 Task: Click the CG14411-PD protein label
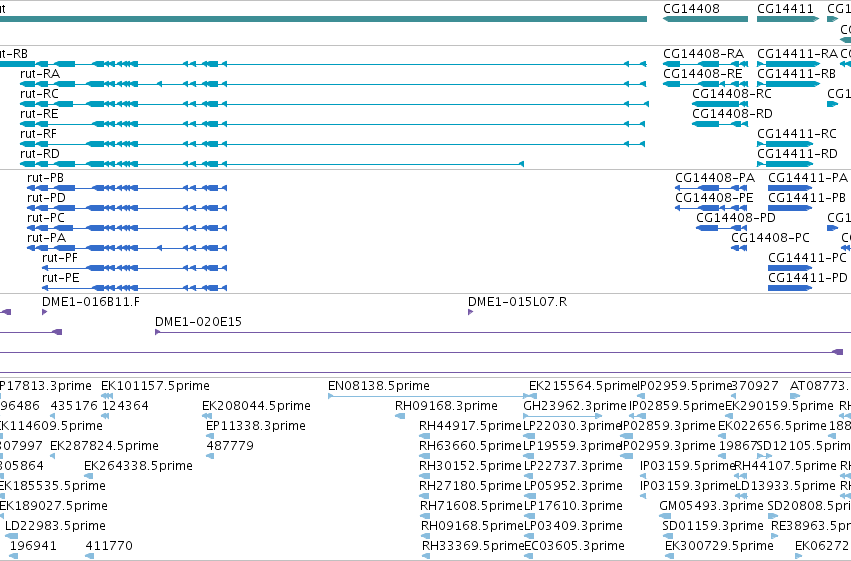click(x=808, y=278)
